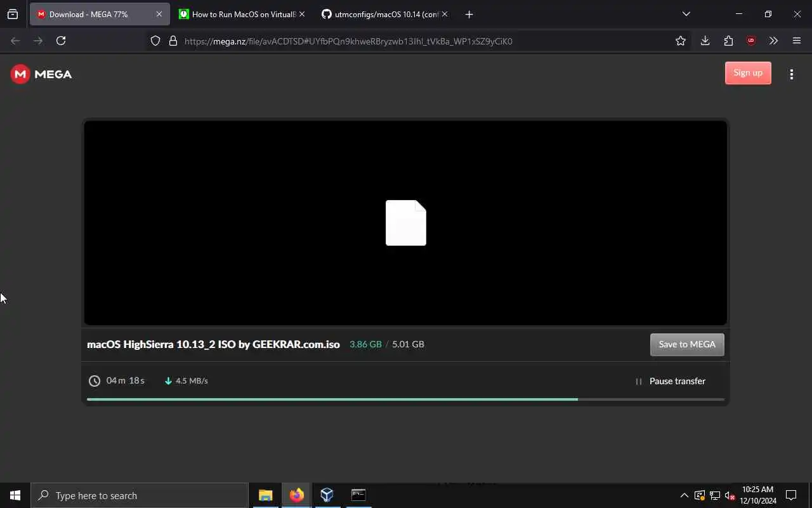The image size is (812, 508).
Task: Restore down the Firefox window
Action: pos(768,14)
